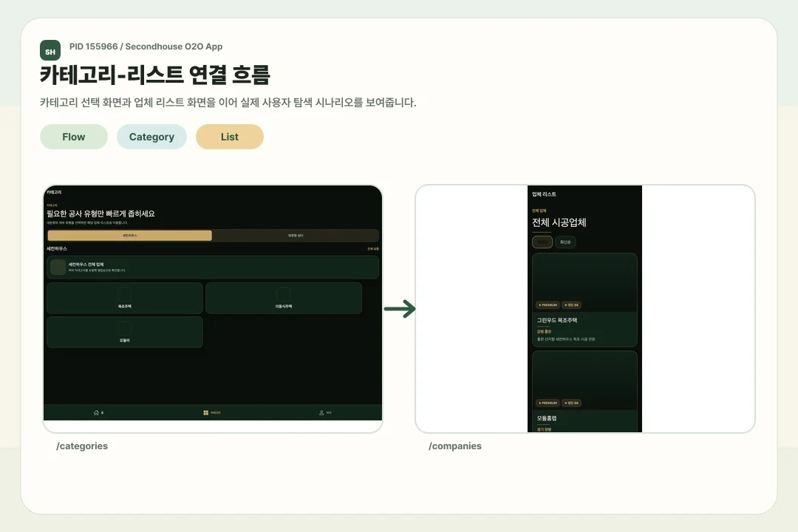Click the /categories caption

pyautogui.click(x=82, y=446)
